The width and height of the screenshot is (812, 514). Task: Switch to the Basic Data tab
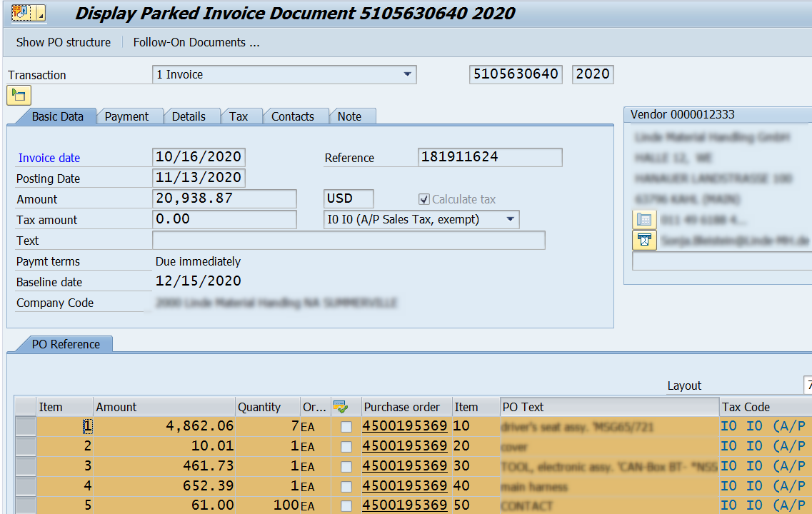click(x=57, y=116)
